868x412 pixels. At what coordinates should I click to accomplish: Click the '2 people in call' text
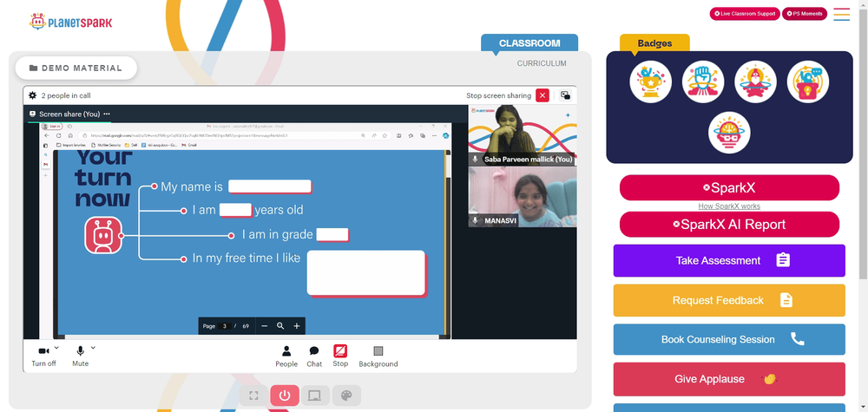pos(66,95)
